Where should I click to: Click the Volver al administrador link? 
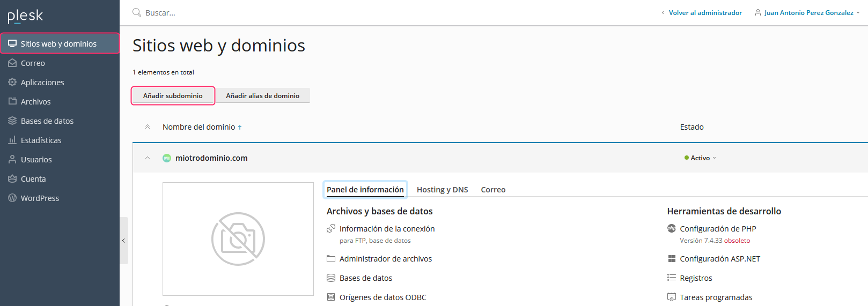click(705, 13)
